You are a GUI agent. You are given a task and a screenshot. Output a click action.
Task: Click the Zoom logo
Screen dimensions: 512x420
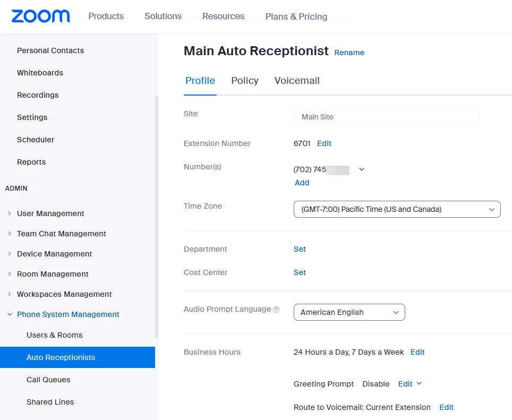[x=40, y=16]
